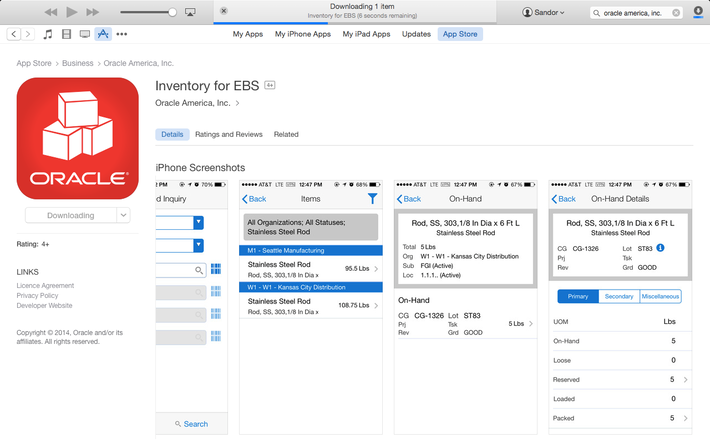Image resolution: width=710 pixels, height=443 pixels.
Task: Select the App Store tab
Action: pyautogui.click(x=460, y=34)
